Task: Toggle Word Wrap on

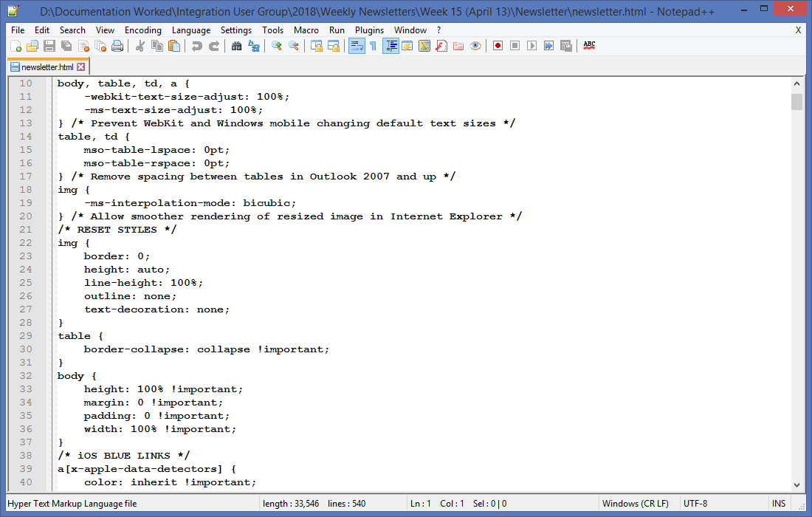Action: click(x=358, y=45)
